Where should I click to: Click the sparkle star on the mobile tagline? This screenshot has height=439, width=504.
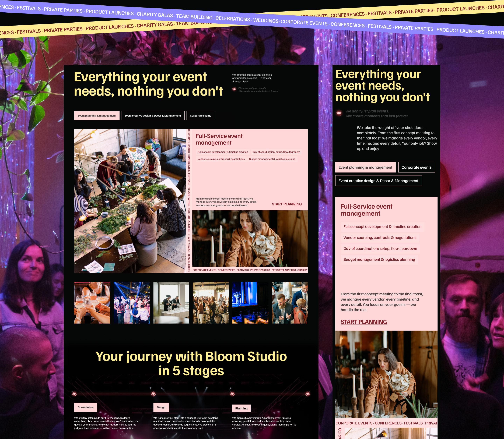(x=339, y=113)
